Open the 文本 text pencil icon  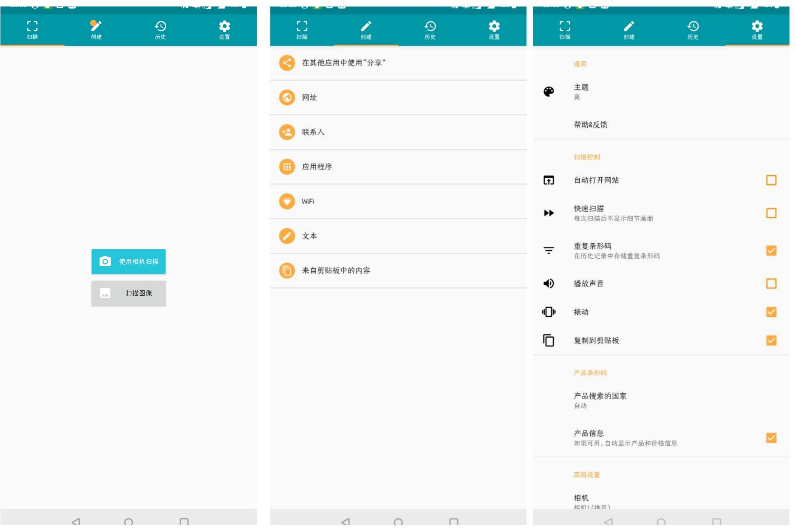[287, 236]
